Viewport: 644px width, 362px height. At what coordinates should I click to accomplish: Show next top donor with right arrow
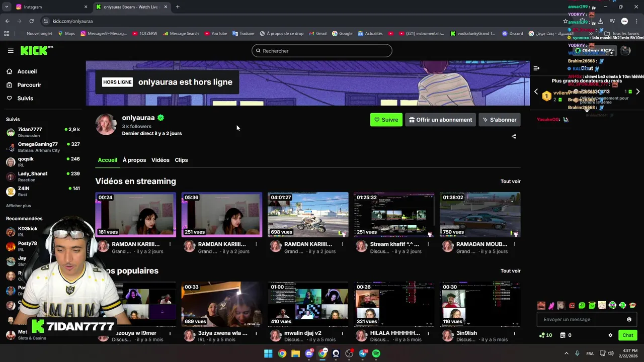tap(637, 92)
